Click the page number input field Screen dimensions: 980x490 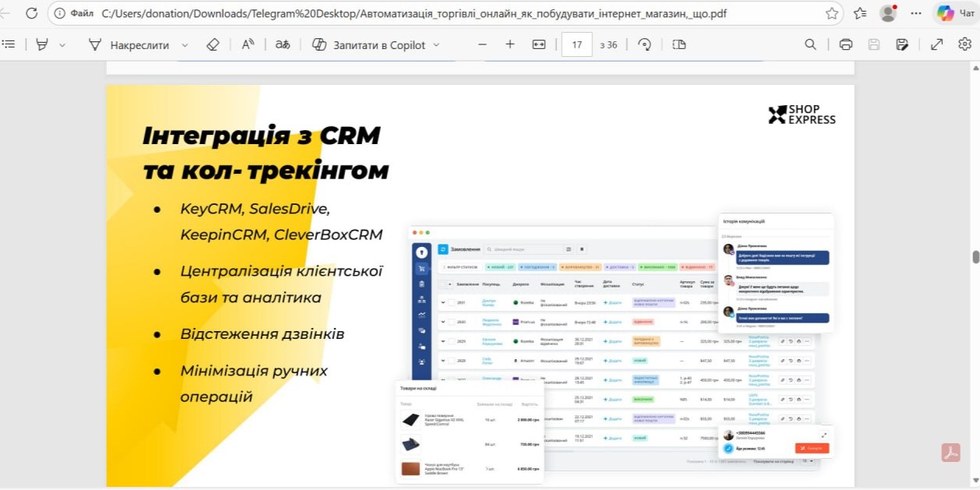click(576, 44)
